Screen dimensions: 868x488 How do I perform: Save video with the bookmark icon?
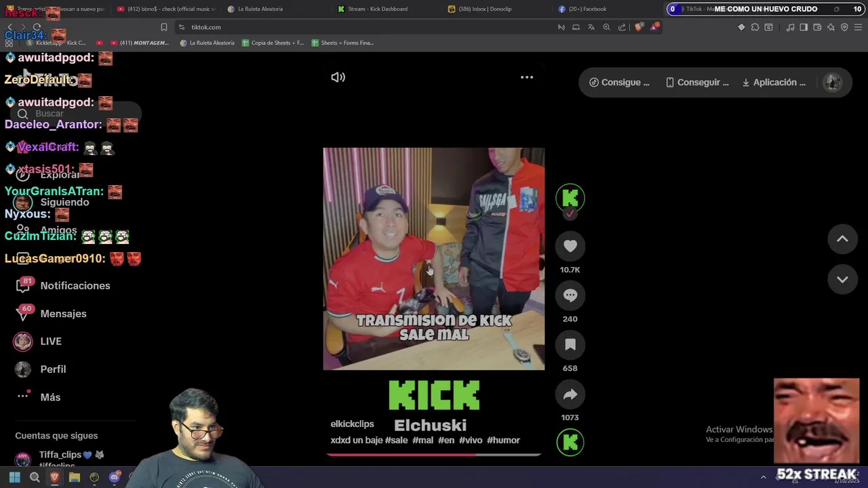pyautogui.click(x=570, y=345)
